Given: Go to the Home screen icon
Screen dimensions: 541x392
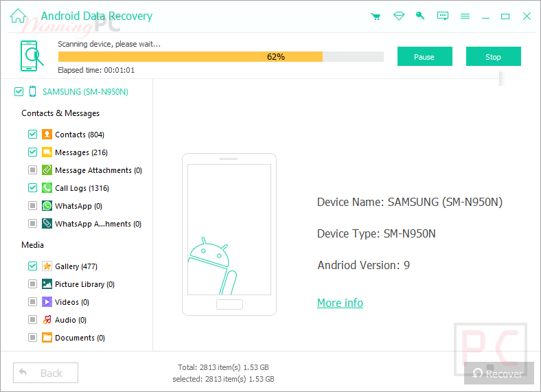Looking at the screenshot, I should pyautogui.click(x=18, y=16).
